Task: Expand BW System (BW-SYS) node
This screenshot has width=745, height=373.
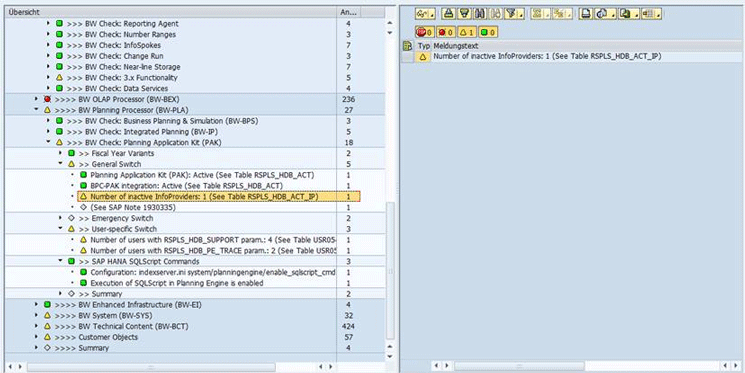Action: click(37, 316)
